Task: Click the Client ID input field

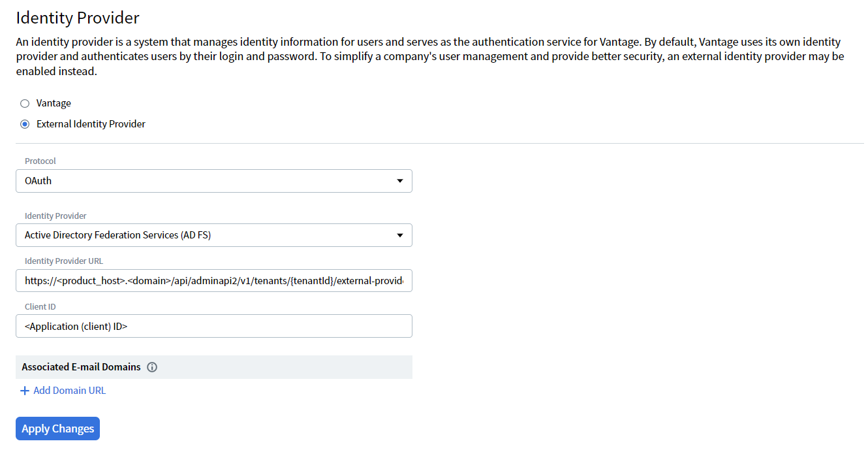Action: [213, 326]
